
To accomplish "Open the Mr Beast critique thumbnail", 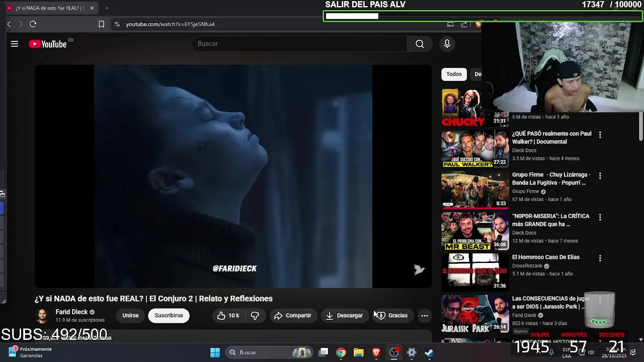I will (x=474, y=231).
